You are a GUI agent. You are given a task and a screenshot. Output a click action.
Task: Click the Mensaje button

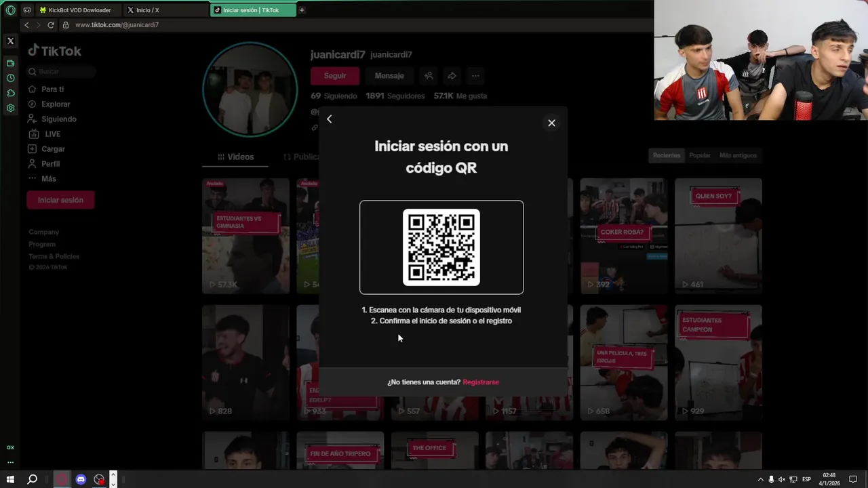(389, 76)
